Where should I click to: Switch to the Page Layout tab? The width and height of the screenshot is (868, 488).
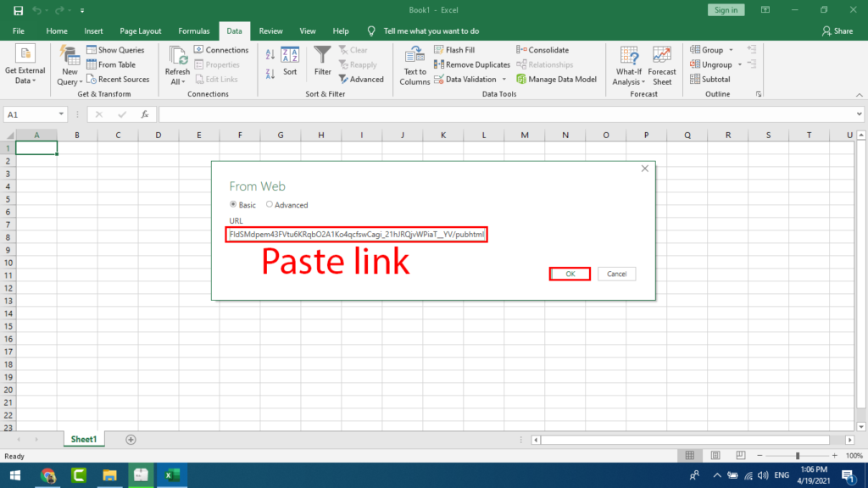coord(141,31)
